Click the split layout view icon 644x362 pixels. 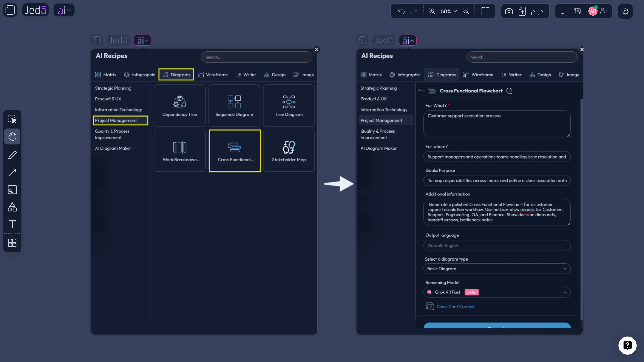tap(564, 11)
